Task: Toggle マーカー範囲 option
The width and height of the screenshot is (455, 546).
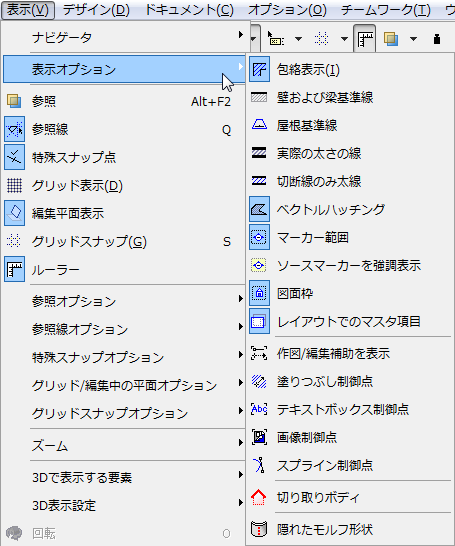Action: 351,237
